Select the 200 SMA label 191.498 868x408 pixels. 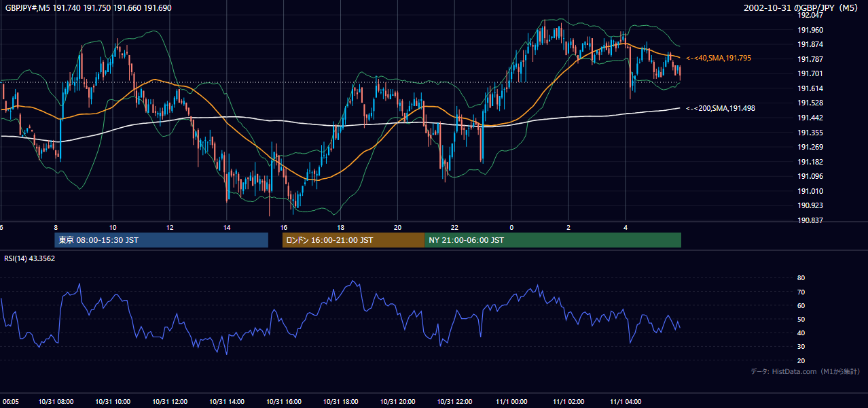721,108
